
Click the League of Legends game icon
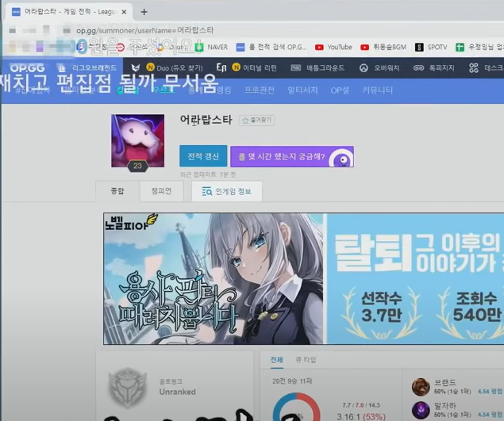coord(61,67)
